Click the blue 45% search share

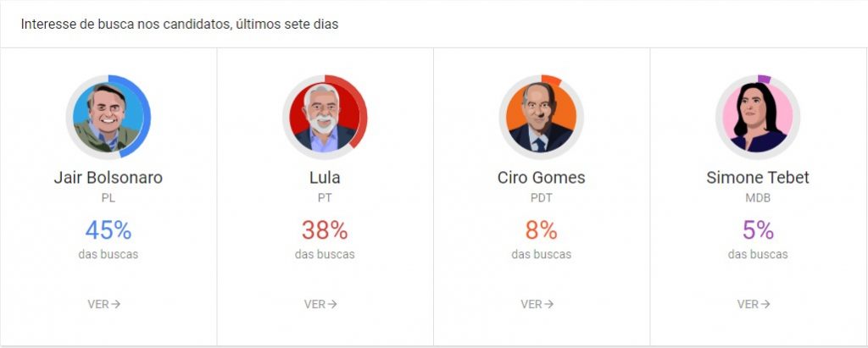(108, 229)
